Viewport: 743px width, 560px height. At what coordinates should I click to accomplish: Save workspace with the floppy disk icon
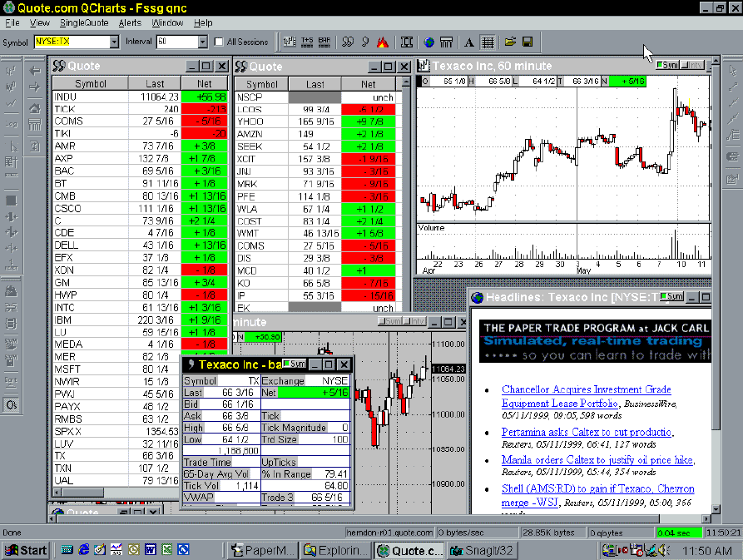[x=527, y=42]
